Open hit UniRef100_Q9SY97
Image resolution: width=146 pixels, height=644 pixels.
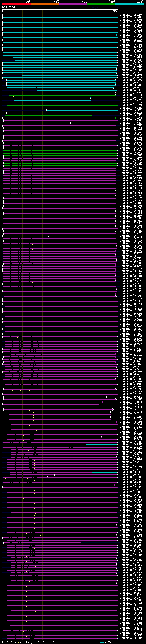click(x=131, y=15)
